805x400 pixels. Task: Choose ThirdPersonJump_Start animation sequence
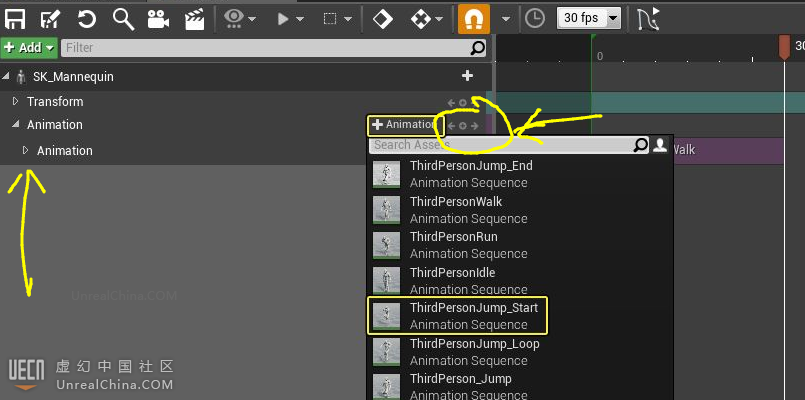pyautogui.click(x=520, y=316)
